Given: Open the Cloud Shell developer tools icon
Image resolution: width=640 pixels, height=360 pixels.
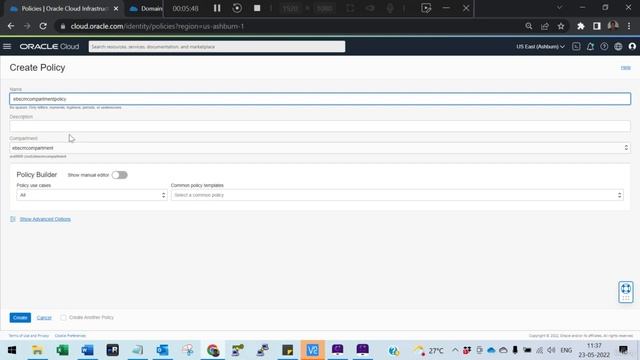Looking at the screenshot, I should (x=576, y=47).
